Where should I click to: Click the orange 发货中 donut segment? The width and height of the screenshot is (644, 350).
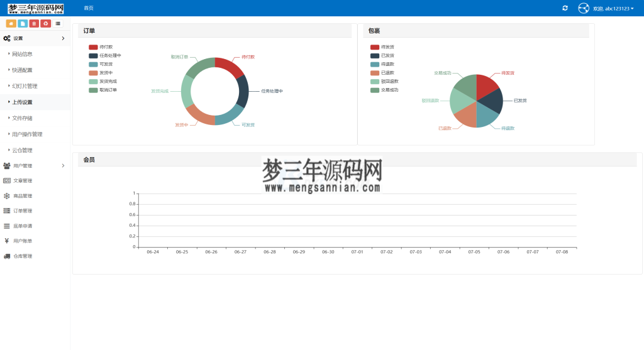pyautogui.click(x=199, y=115)
